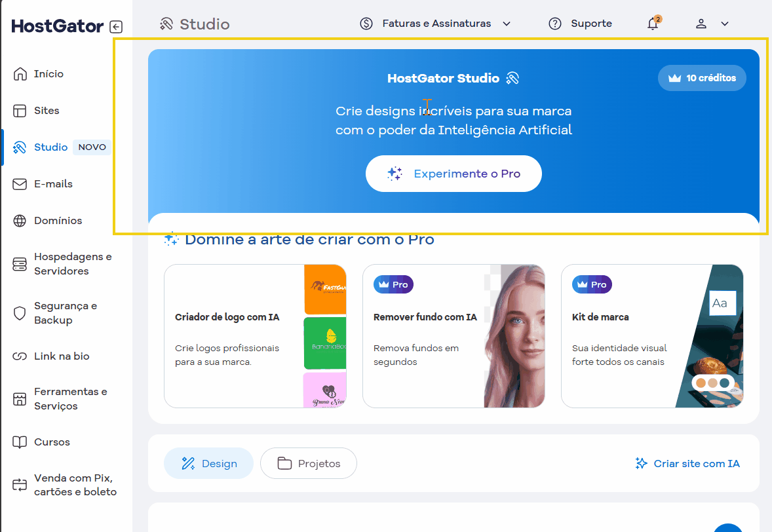
Task: Open Domínios from the sidebar
Action: [x=58, y=221]
